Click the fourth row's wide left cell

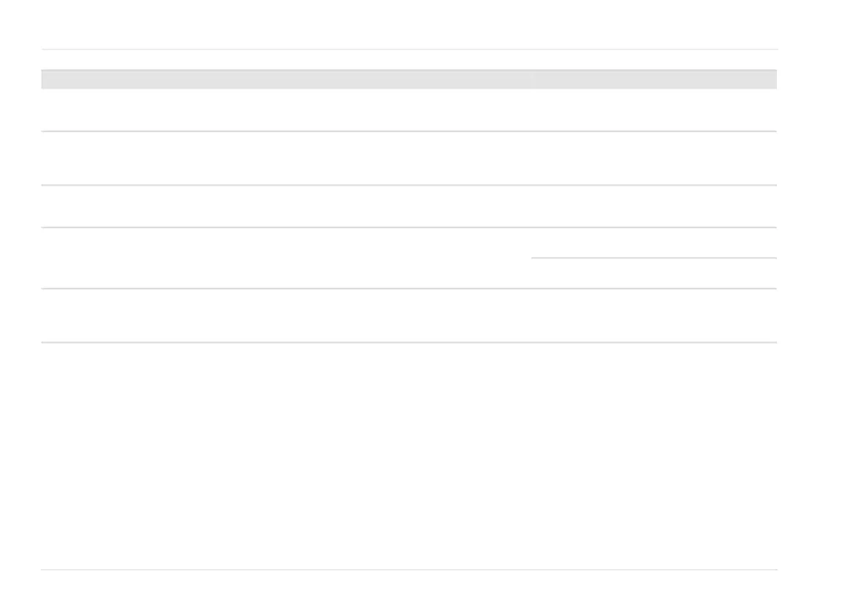[286, 258]
